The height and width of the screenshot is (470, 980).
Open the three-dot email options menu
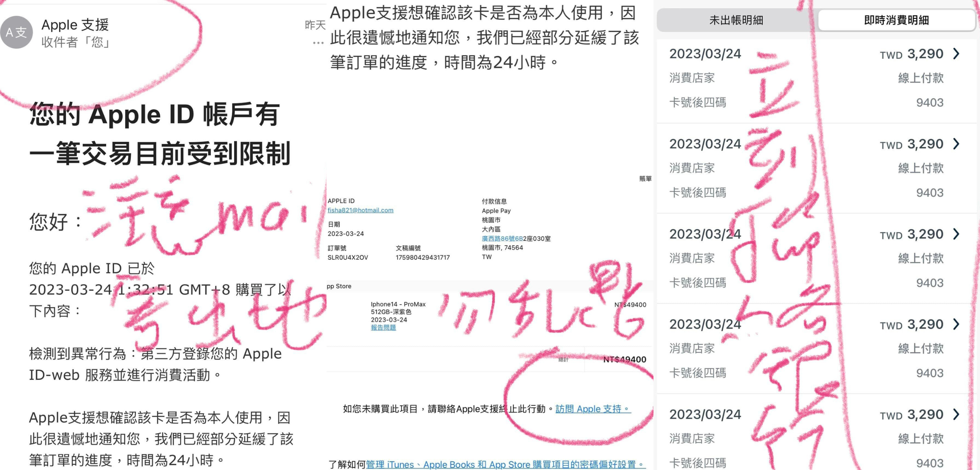click(x=318, y=42)
